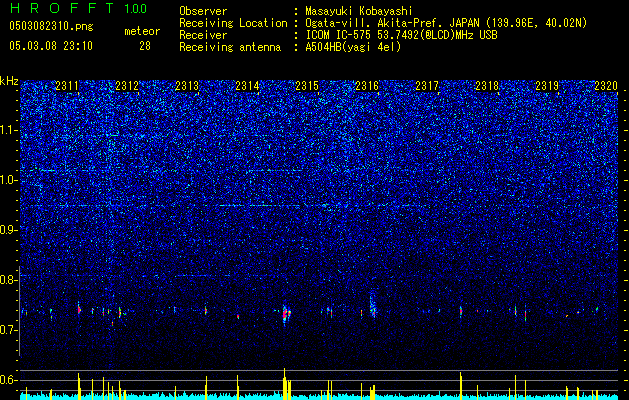Screen dimensions: 629x400
Task: Click time marker 2313
Action: point(187,86)
